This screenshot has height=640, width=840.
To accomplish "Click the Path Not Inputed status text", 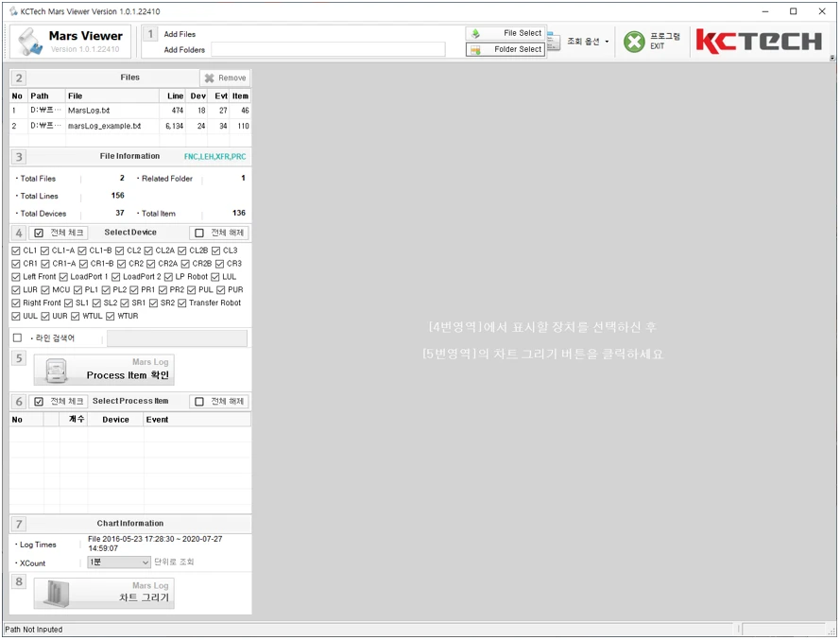I will tap(34, 630).
